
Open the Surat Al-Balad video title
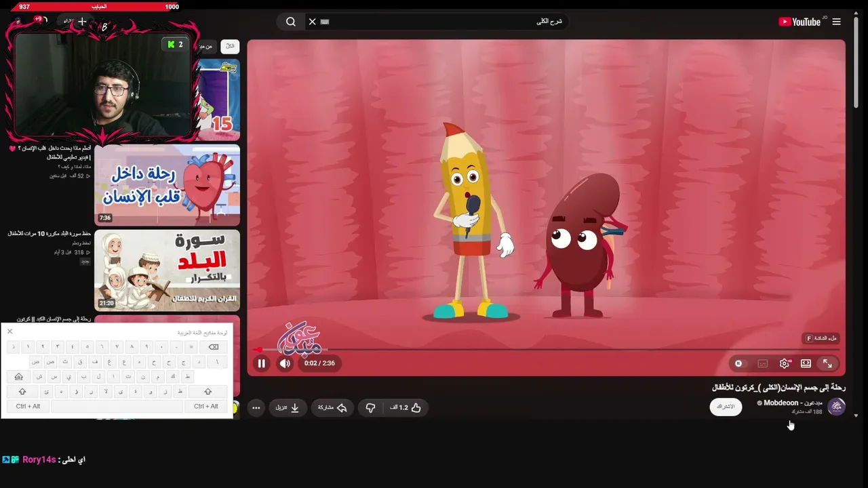[50, 234]
